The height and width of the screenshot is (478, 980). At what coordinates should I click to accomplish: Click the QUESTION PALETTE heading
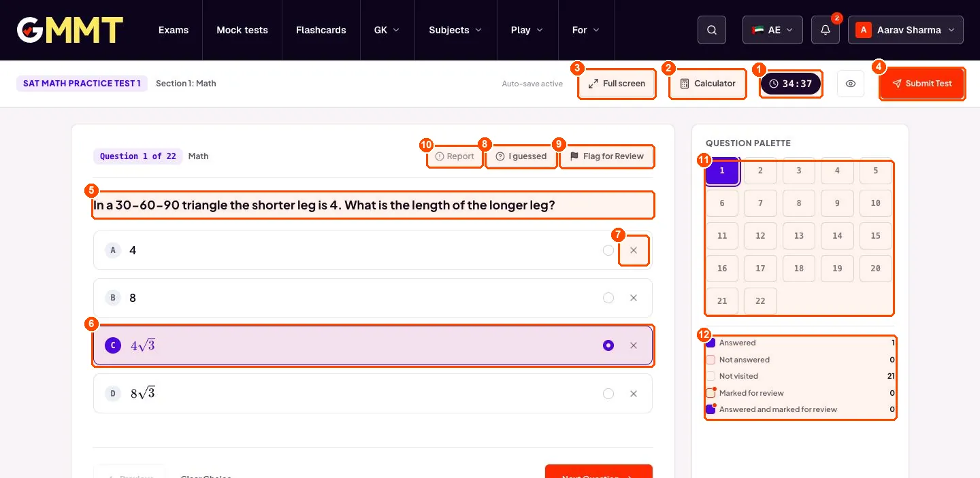pos(748,143)
